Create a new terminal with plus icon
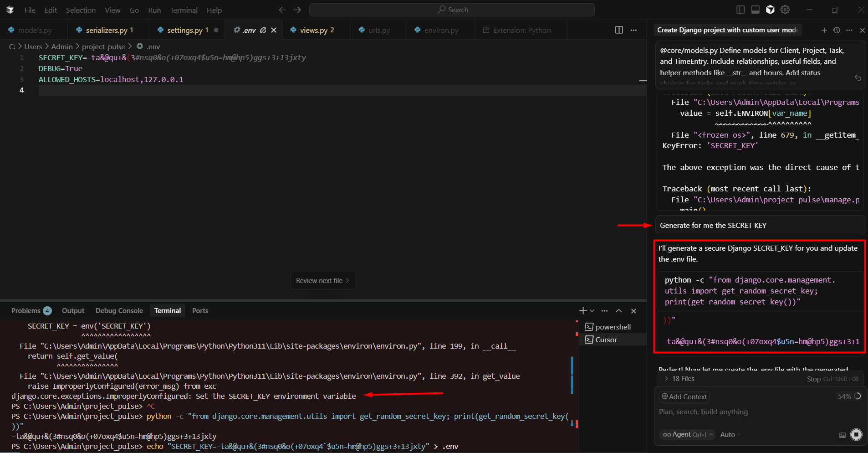This screenshot has height=453, width=868. [583, 311]
